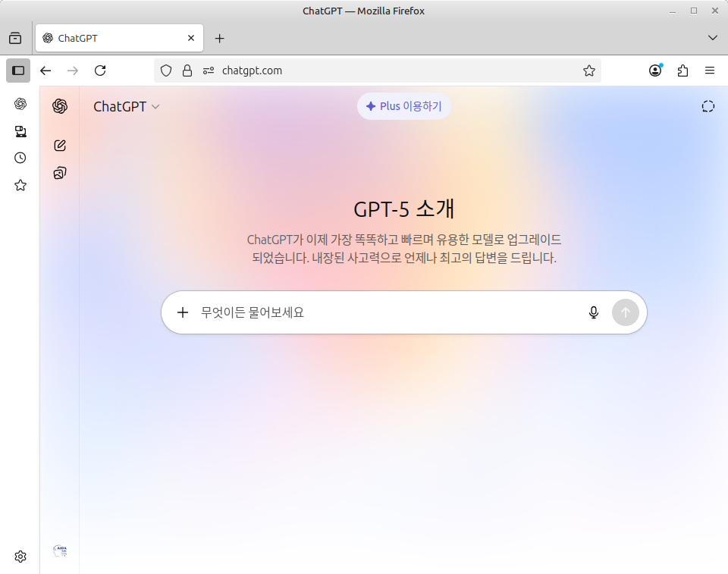This screenshot has width=728, height=574.
Task: Bookmark this page with the star
Action: [x=589, y=71]
